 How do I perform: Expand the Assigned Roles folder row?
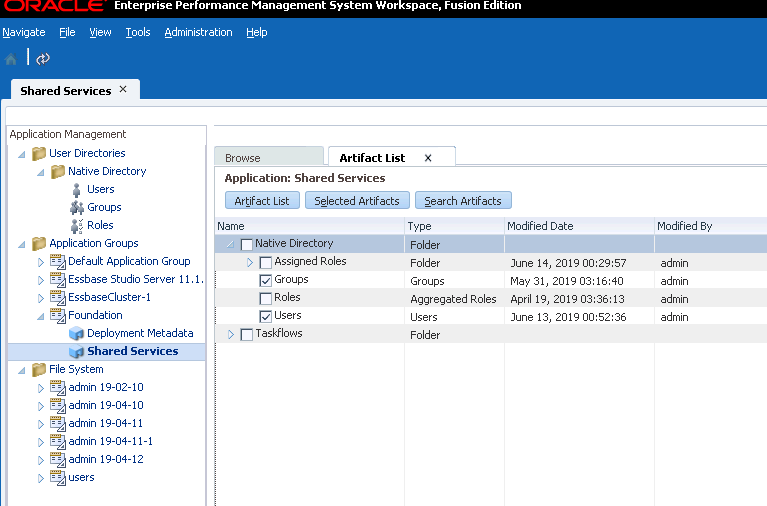pyautogui.click(x=250, y=263)
